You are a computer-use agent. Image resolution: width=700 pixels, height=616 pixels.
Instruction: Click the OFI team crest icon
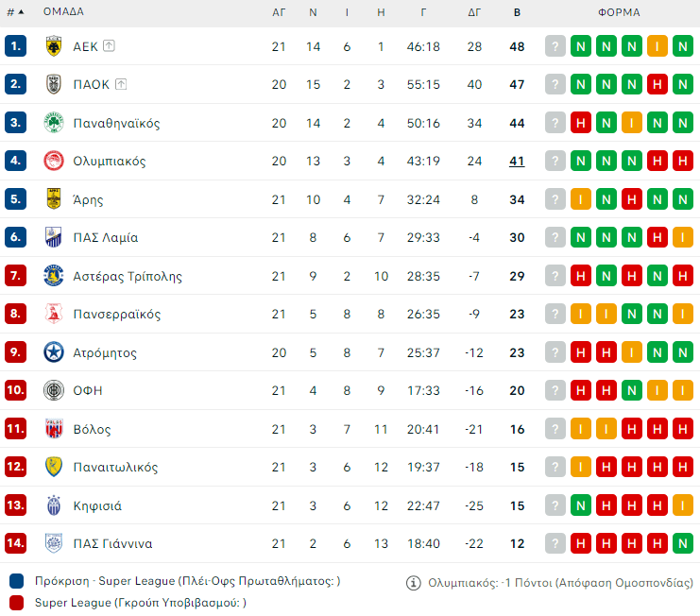[x=54, y=390]
